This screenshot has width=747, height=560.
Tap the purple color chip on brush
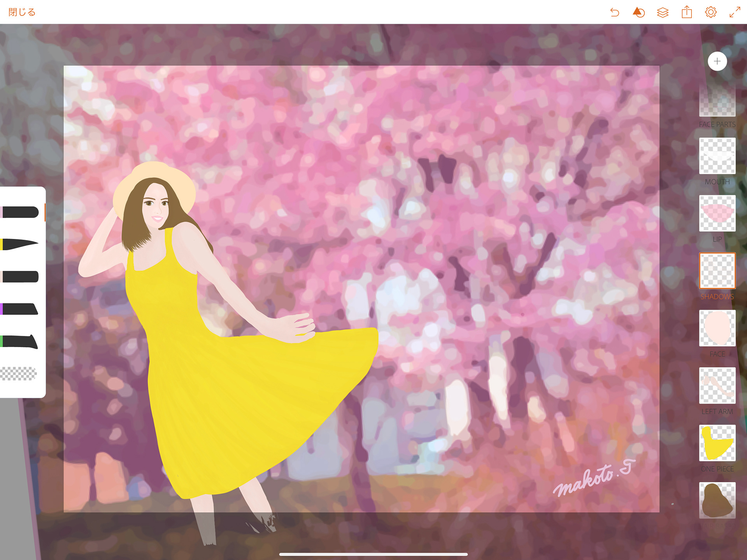[2, 309]
